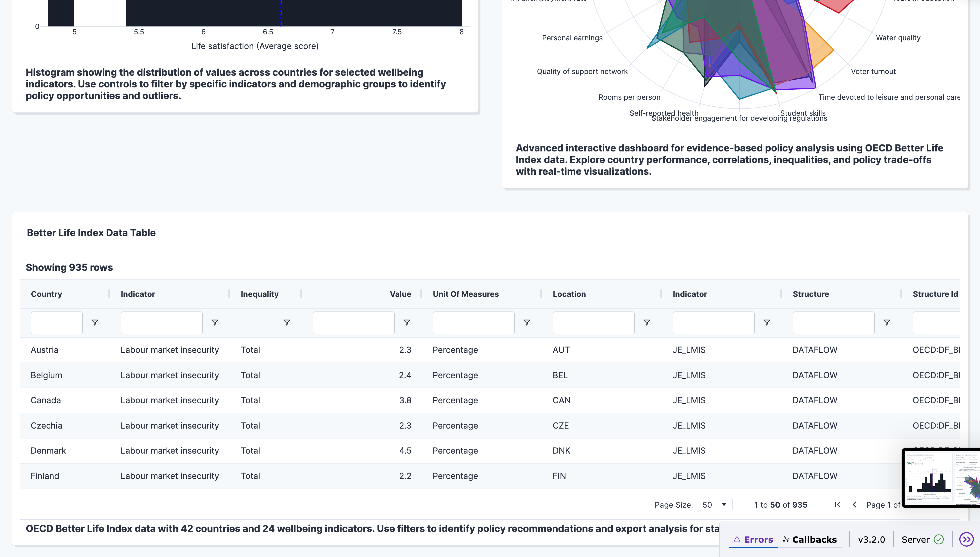Open the first Indicator column filter menu
The width and height of the screenshot is (980, 557).
click(215, 323)
